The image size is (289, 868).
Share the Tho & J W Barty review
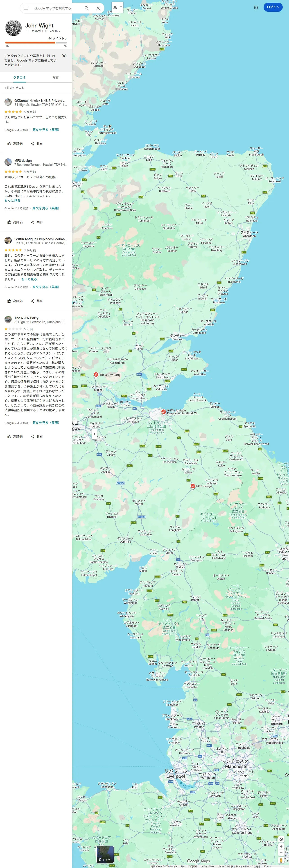click(x=37, y=437)
